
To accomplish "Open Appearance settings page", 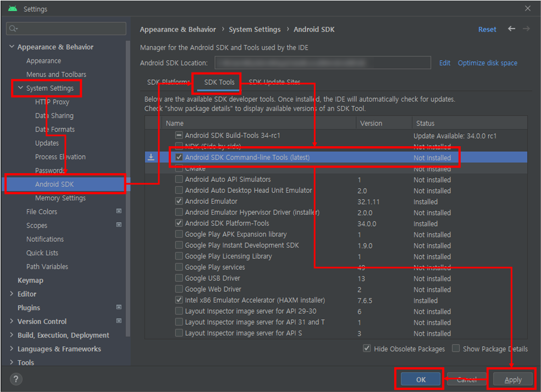I will click(43, 60).
